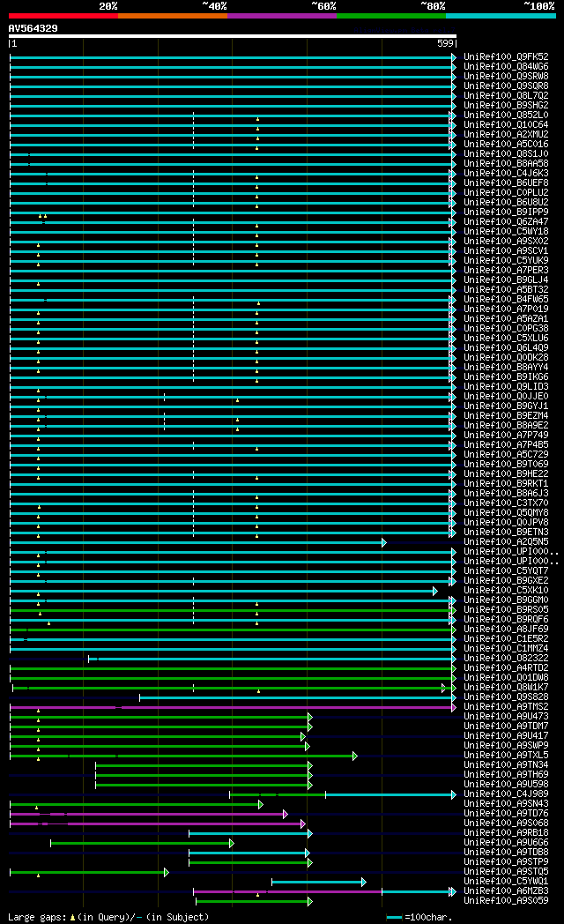
Task: Click the cyan =100char scale bar
Action: [x=394, y=918]
